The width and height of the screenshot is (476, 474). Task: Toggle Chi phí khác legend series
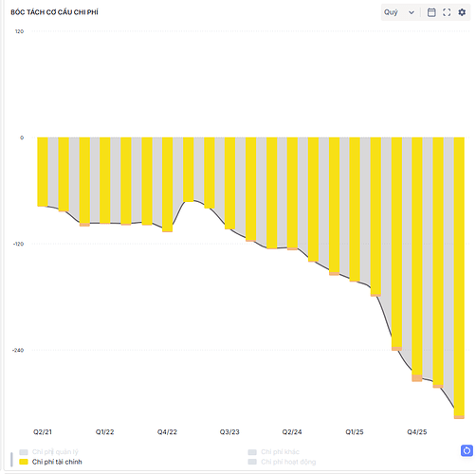[x=280, y=452]
